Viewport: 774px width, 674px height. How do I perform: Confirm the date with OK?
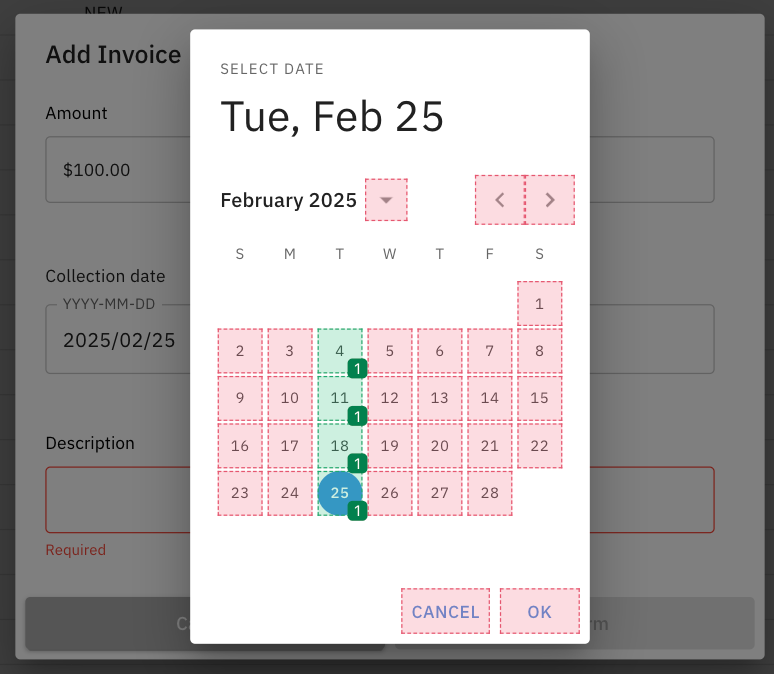(539, 611)
